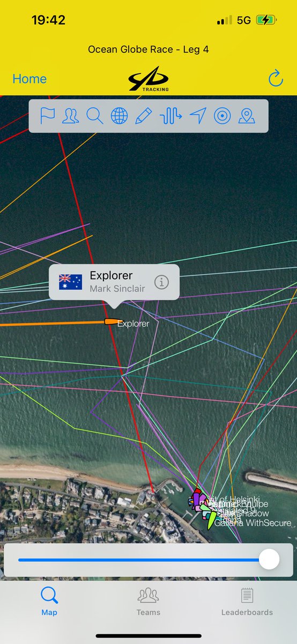Tap the Australian flag in callout
This screenshot has height=644, width=297.
tap(70, 282)
